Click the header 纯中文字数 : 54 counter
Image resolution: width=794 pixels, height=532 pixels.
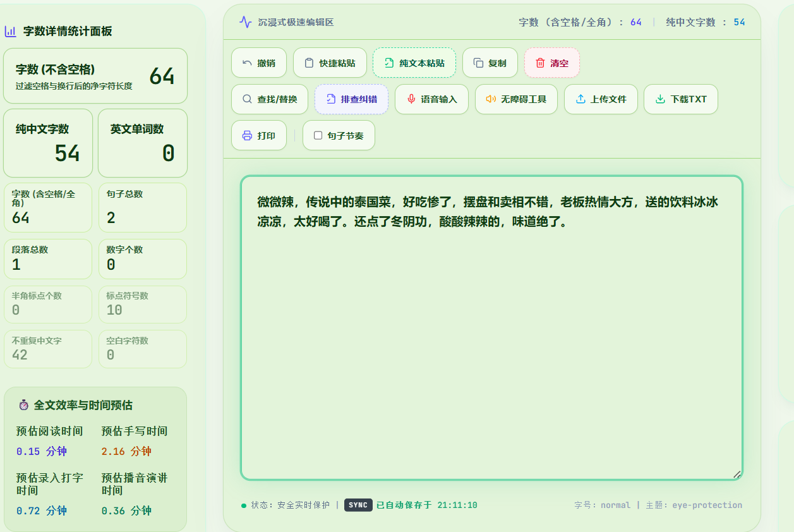706,22
